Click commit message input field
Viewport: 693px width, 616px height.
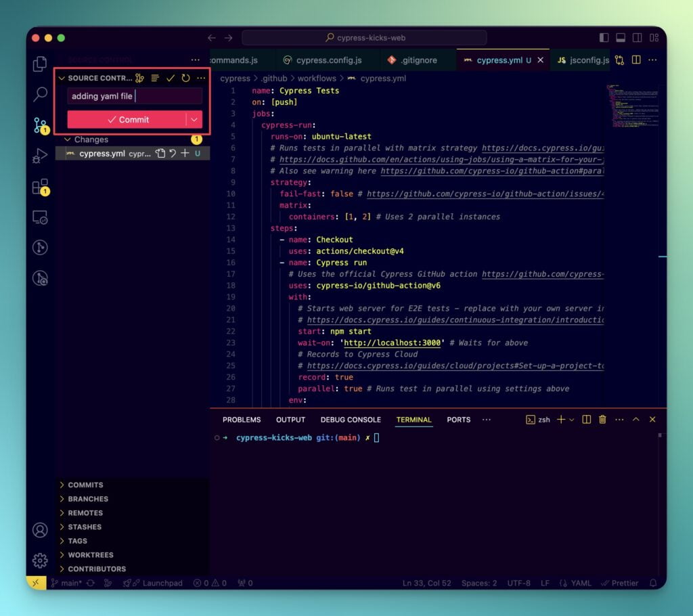pyautogui.click(x=135, y=96)
